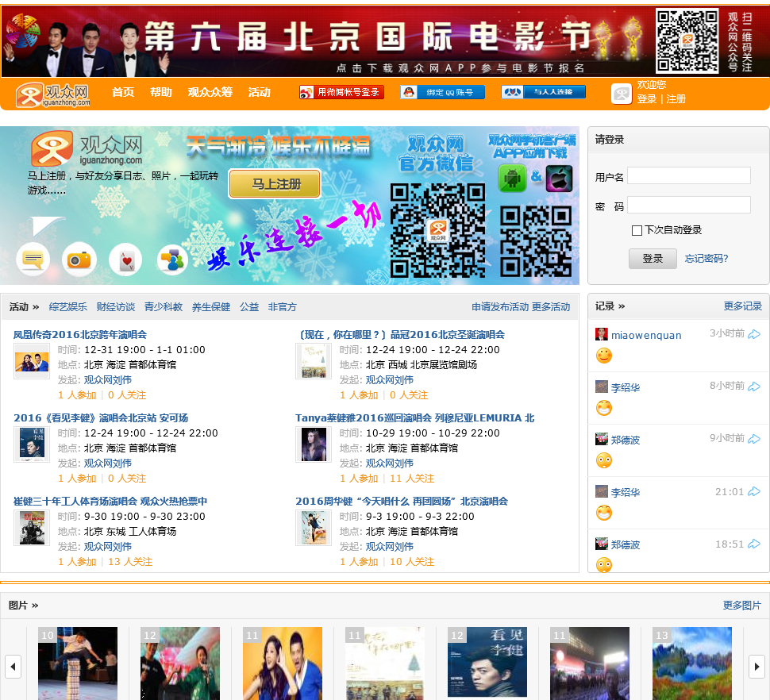This screenshot has width=770, height=700.
Task: Toggle the 下次自动登录 checkbox
Action: pos(637,230)
